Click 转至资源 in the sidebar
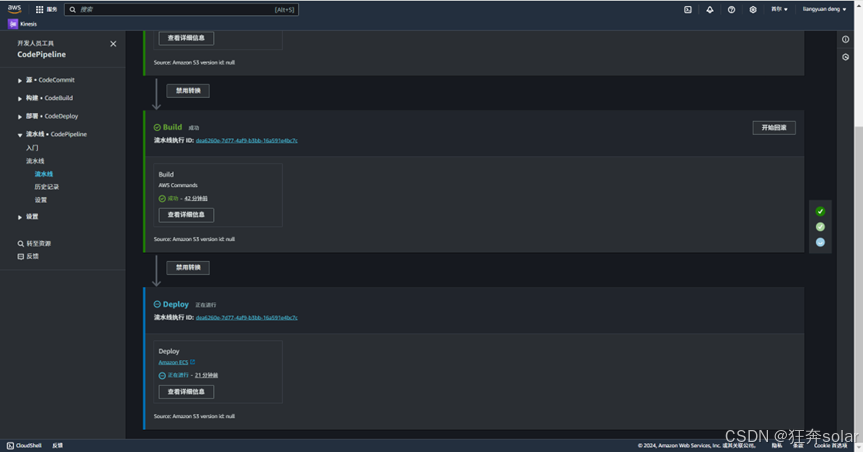 (39, 243)
